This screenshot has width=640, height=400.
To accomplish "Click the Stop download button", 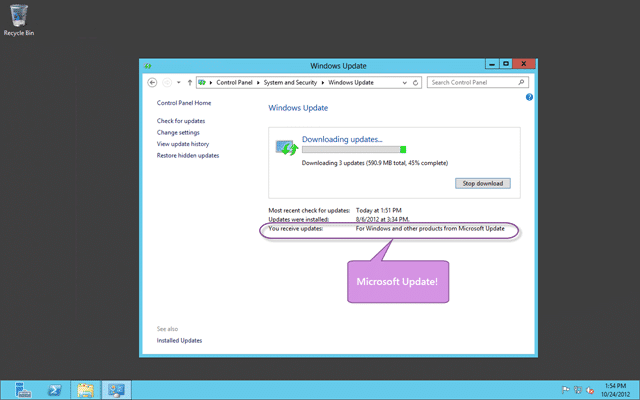I will pos(483,184).
